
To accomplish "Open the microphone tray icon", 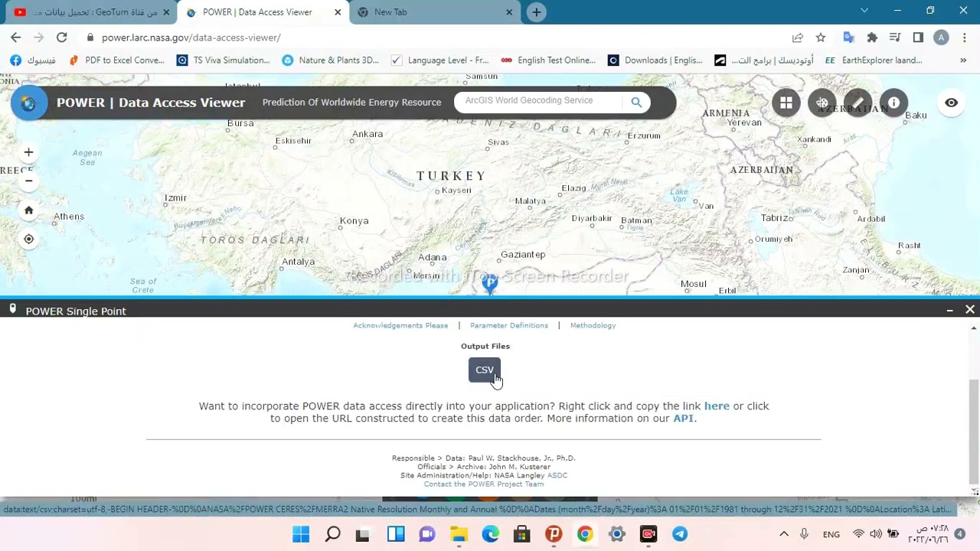I will (805, 534).
